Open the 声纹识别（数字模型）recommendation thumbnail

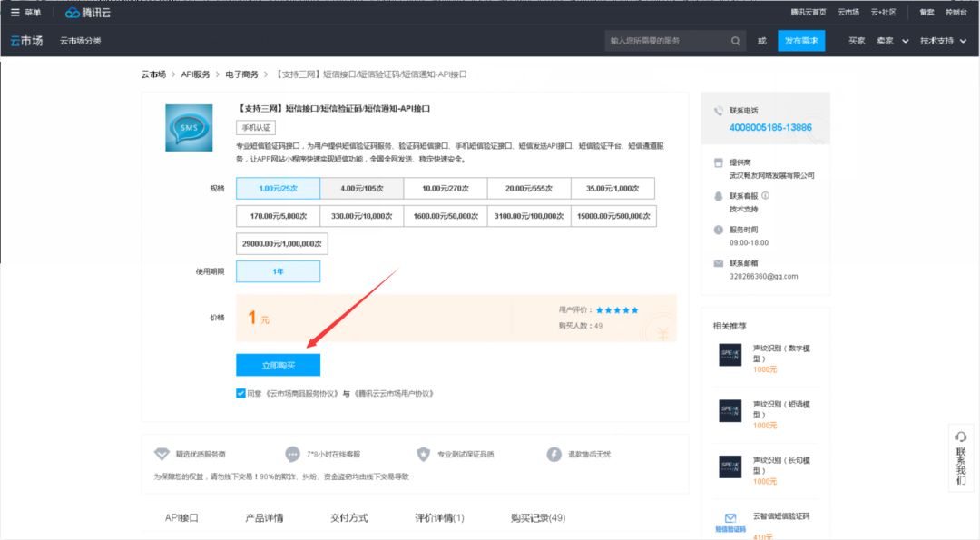click(x=730, y=355)
